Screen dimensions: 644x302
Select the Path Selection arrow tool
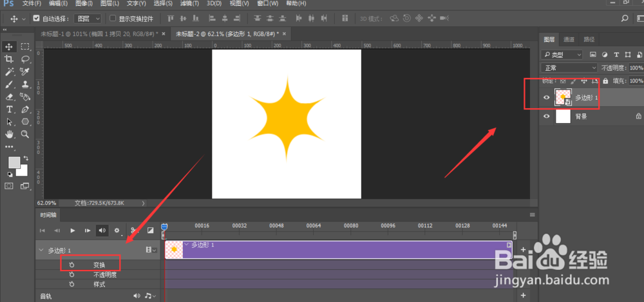point(9,122)
